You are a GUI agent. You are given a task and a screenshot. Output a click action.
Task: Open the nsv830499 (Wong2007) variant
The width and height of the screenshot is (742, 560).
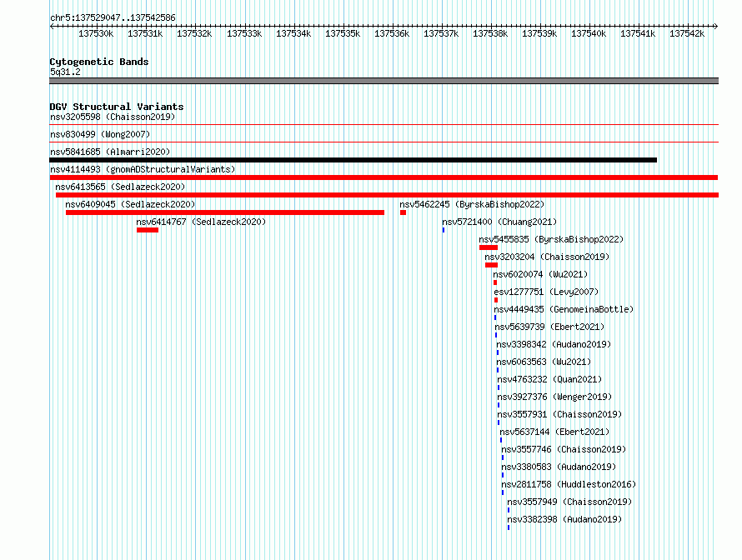click(100, 134)
